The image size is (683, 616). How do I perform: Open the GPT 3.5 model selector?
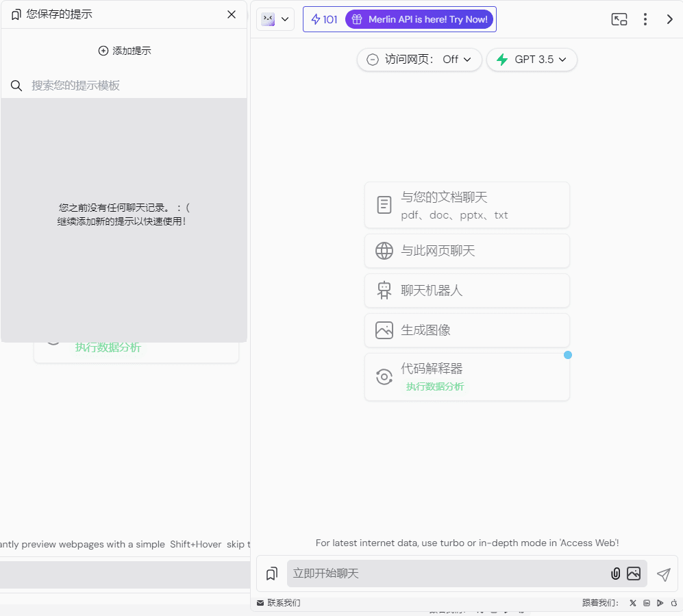532,59
